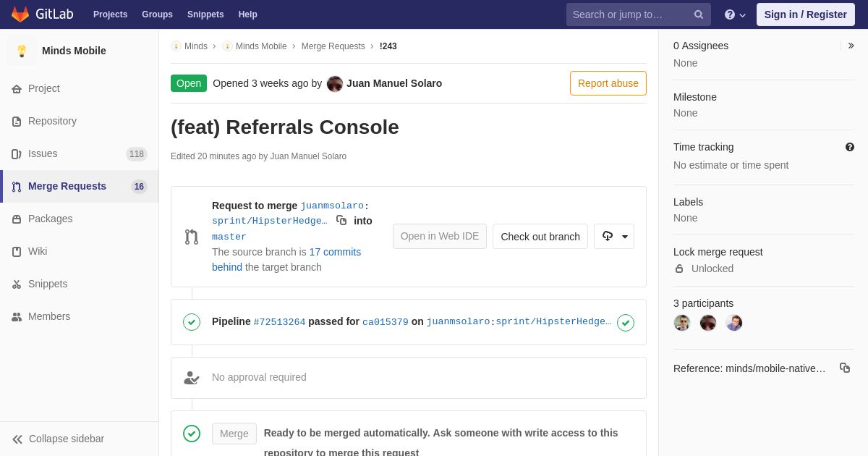Click the Merge button
The image size is (868, 456).
pyautogui.click(x=234, y=434)
